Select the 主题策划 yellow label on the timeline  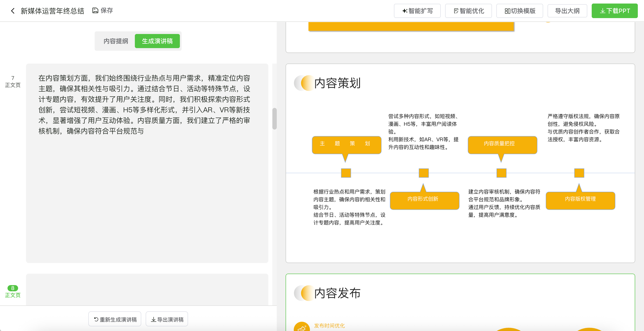click(x=346, y=144)
